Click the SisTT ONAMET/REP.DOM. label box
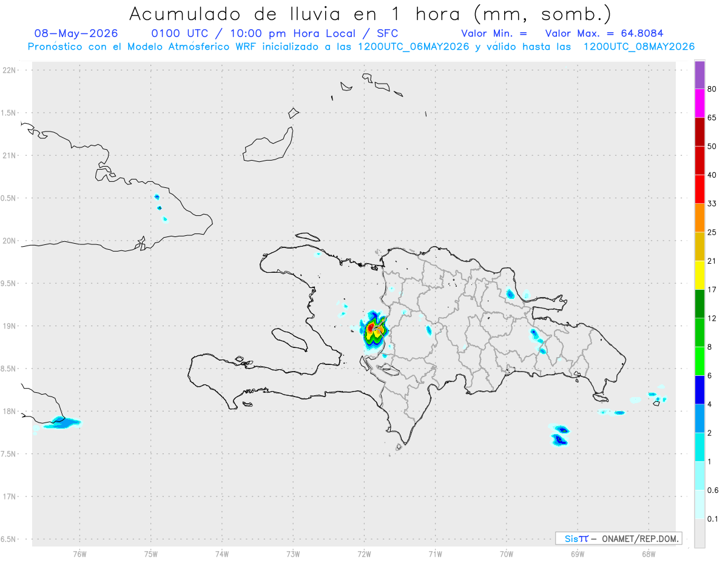728x562 pixels. [619, 538]
